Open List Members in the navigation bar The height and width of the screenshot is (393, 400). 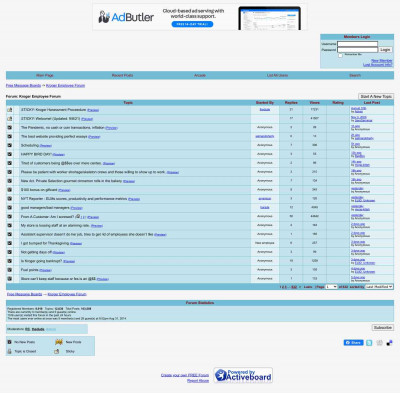tap(277, 75)
